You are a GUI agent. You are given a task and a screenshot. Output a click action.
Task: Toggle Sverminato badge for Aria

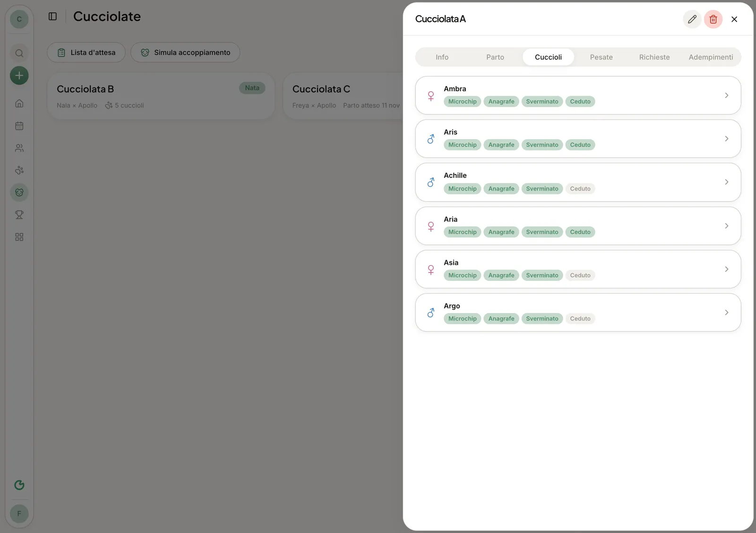(x=542, y=232)
